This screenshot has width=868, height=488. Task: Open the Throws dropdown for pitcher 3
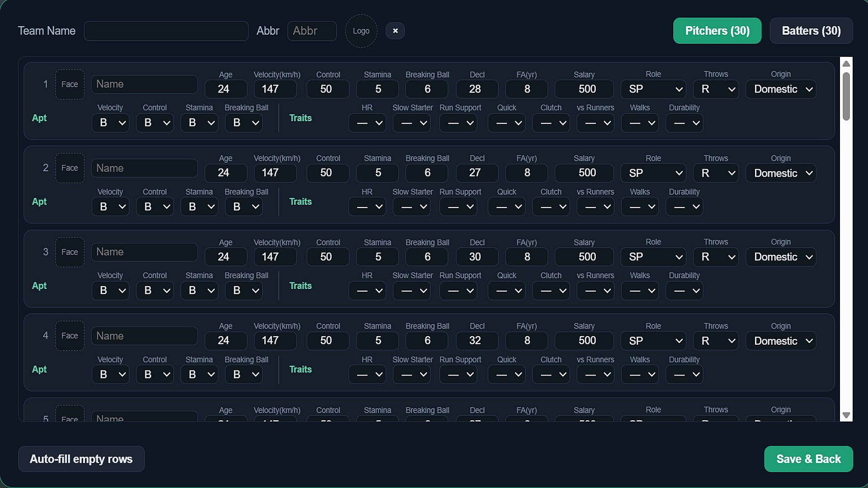click(716, 257)
